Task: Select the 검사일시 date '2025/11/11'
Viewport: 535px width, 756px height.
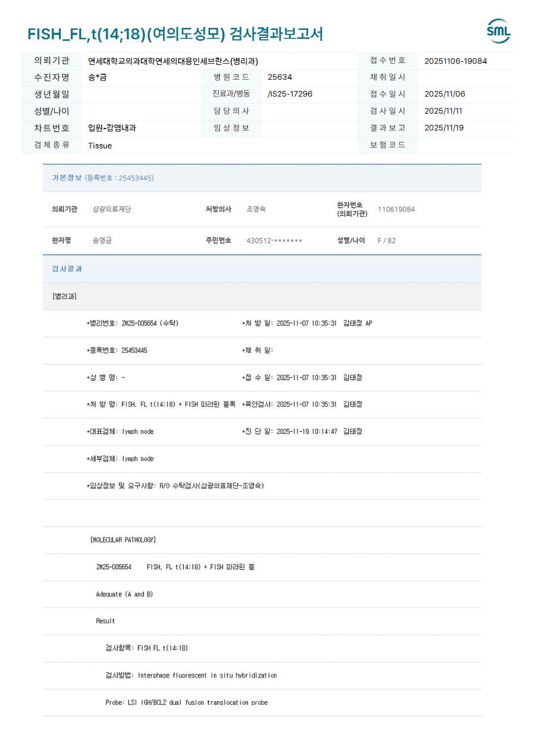Action: pyautogui.click(x=443, y=111)
